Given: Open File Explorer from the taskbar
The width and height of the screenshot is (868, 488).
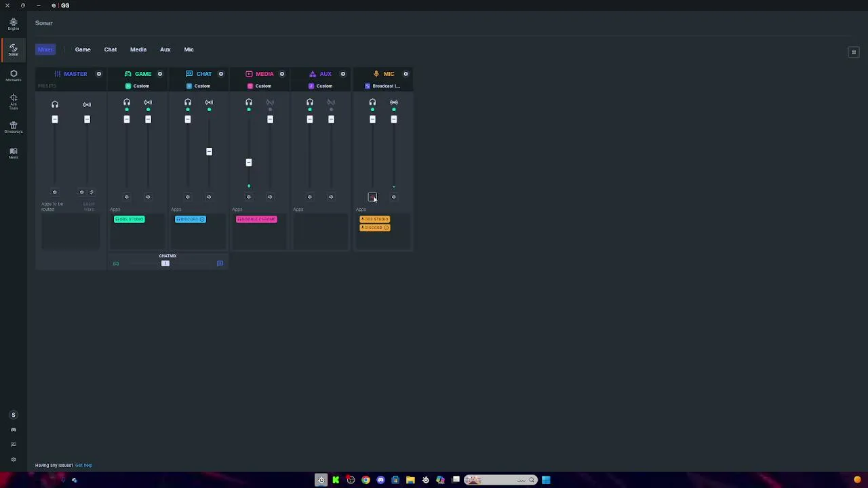Looking at the screenshot, I should click(x=410, y=480).
